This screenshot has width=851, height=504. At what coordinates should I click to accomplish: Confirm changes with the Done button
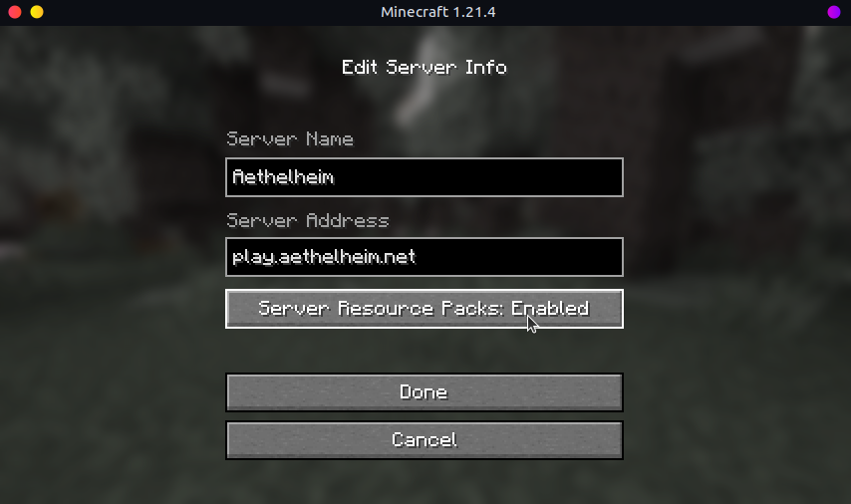coord(425,392)
